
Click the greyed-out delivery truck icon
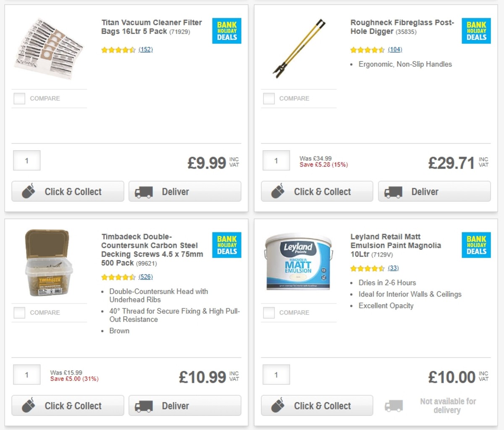394,406
